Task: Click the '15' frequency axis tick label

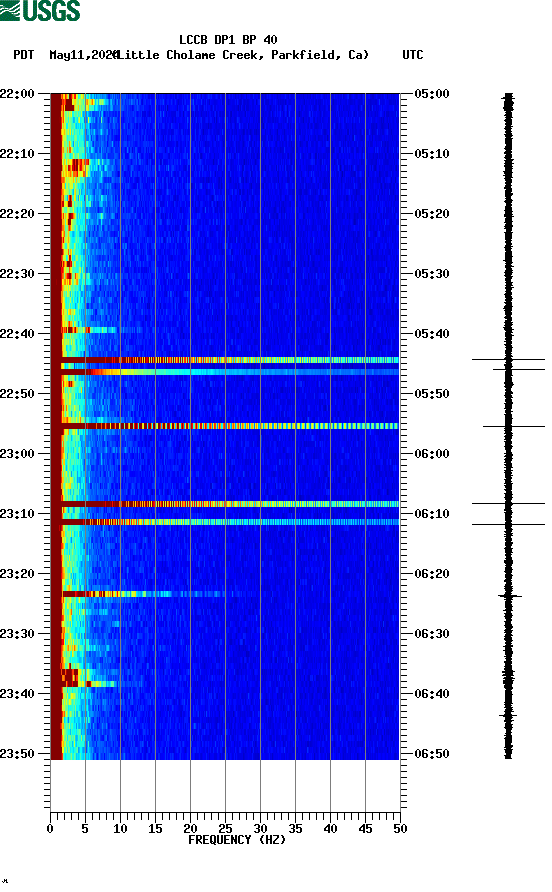Action: click(155, 829)
